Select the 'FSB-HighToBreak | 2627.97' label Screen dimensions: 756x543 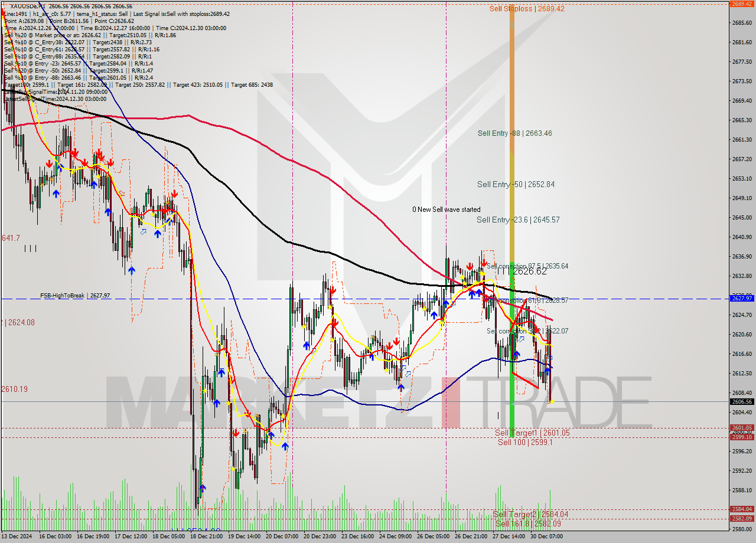coord(75,296)
